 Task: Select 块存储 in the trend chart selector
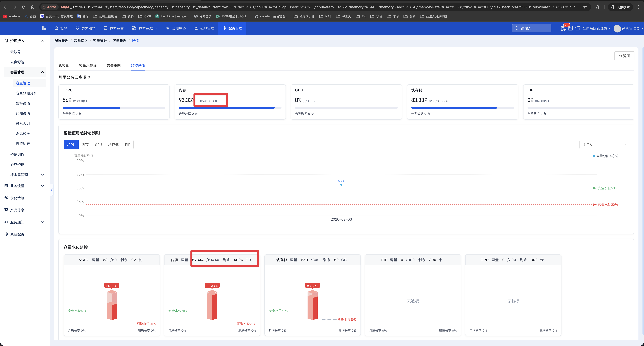(x=113, y=145)
